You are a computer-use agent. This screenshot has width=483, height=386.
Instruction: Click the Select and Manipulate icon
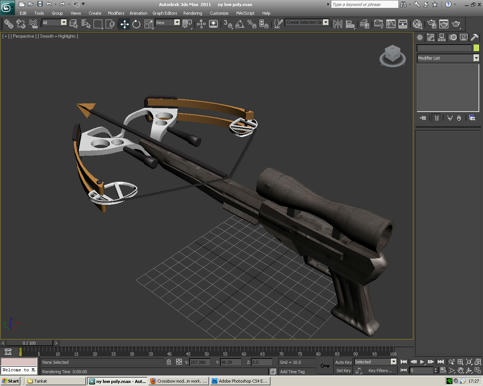(x=201, y=24)
